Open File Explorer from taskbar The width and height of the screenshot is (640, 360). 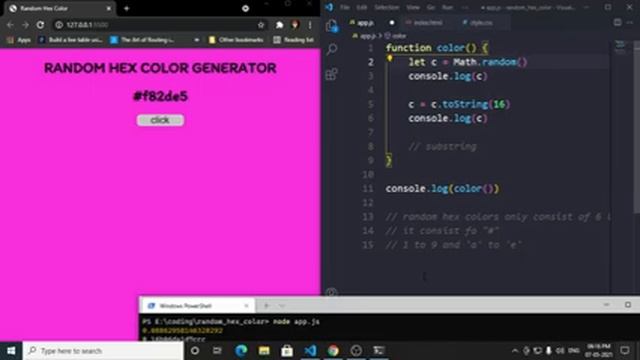pos(264,351)
